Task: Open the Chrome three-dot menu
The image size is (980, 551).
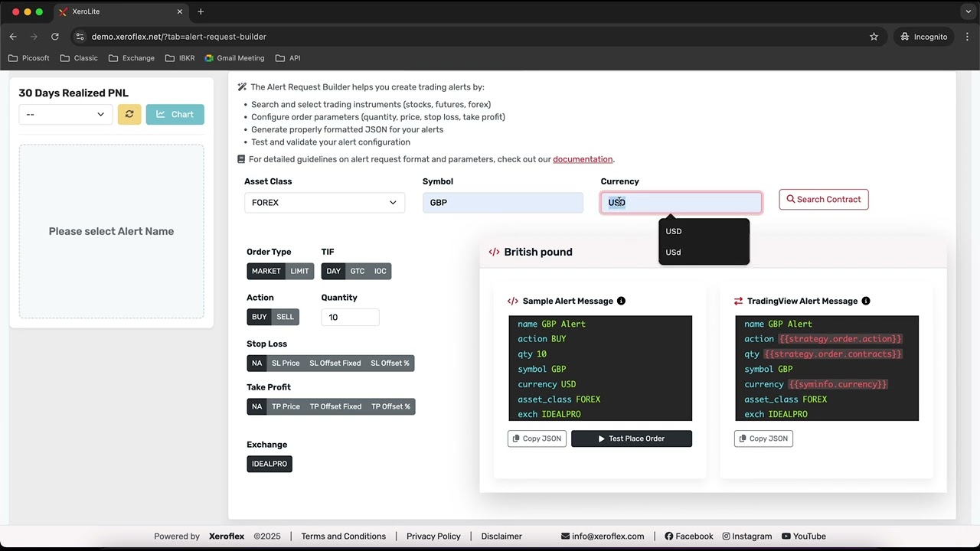Action: pyautogui.click(x=966, y=37)
